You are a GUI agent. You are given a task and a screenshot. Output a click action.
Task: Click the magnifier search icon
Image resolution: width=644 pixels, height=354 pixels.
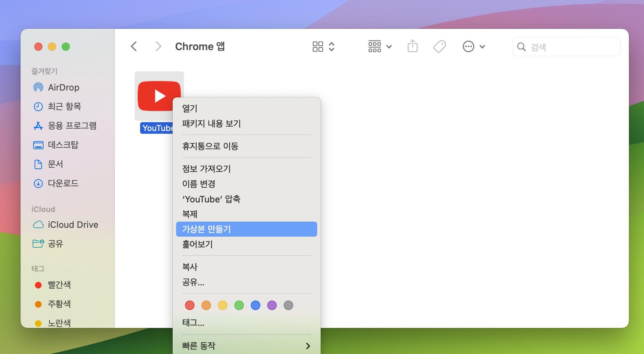(521, 47)
